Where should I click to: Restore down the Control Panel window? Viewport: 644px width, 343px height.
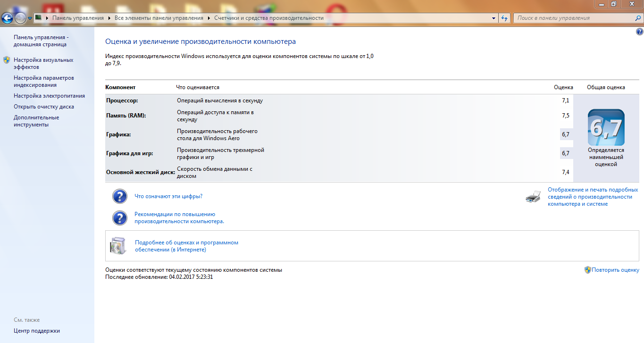point(614,3)
